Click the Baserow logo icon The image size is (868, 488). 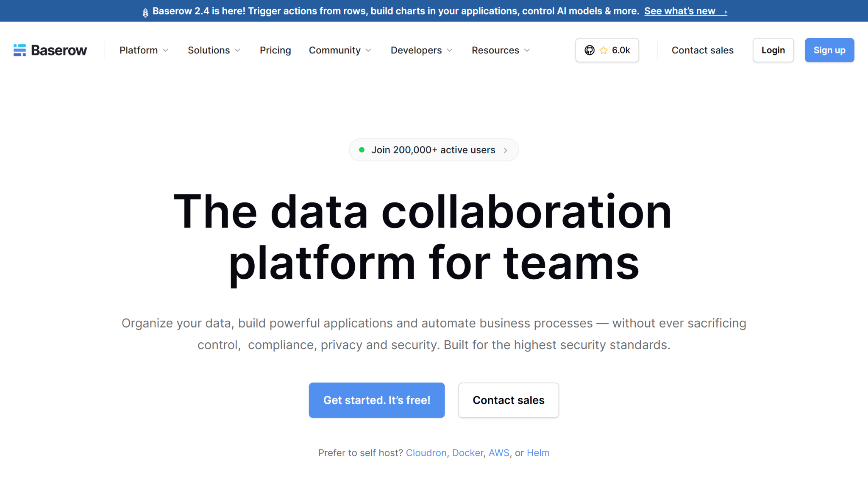click(19, 50)
